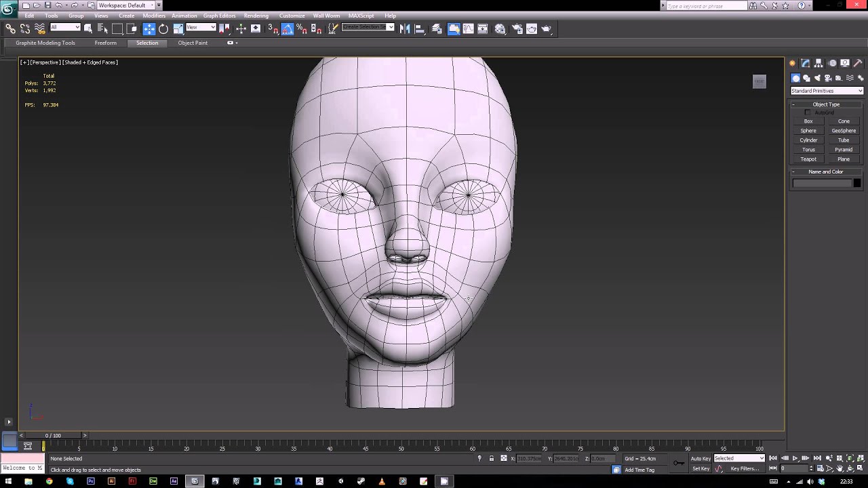Image resolution: width=868 pixels, height=488 pixels.
Task: Toggle the Angle Snap button
Action: coord(288,28)
